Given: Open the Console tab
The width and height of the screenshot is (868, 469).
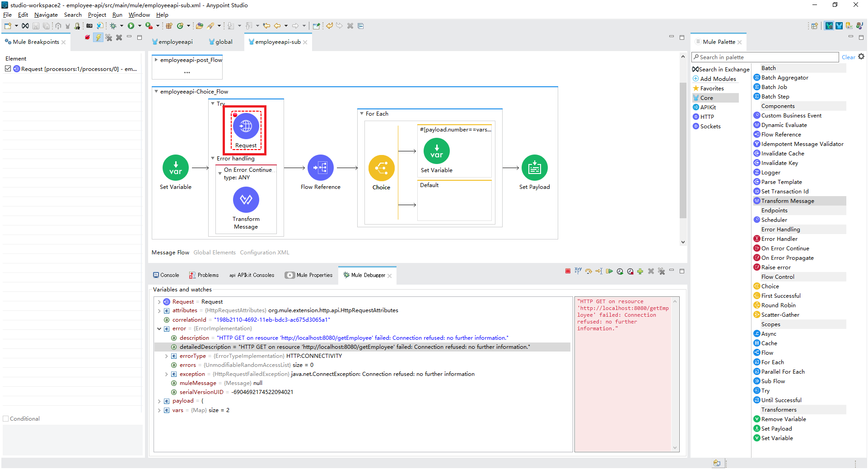Looking at the screenshot, I should point(166,275).
